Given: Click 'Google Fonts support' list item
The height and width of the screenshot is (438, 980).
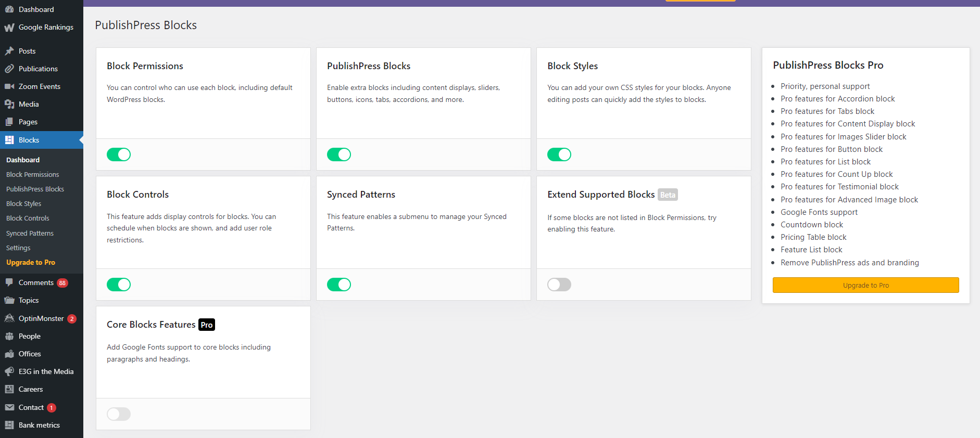Looking at the screenshot, I should point(819,212).
